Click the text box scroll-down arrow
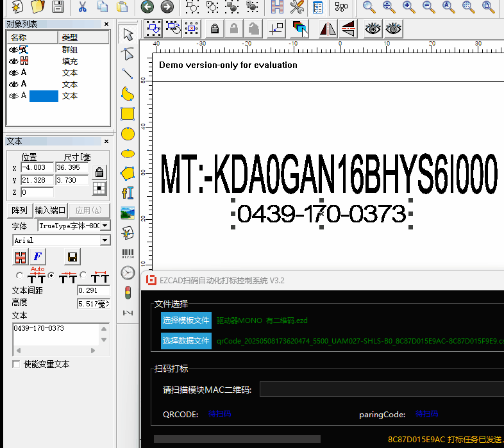The width and height of the screenshot is (504, 448). click(104, 340)
